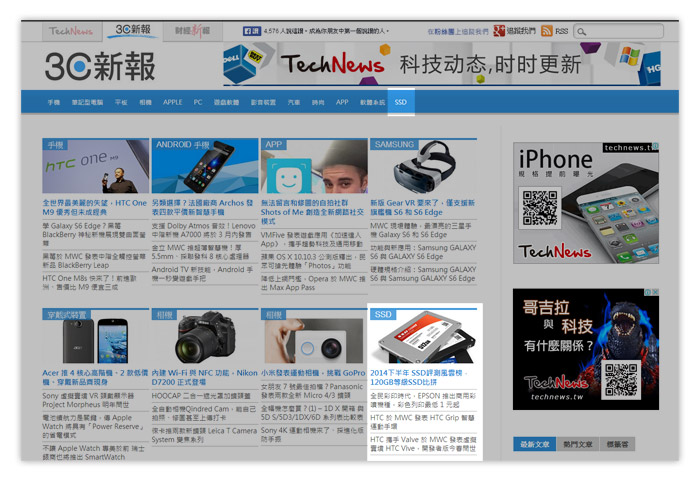Open the Archos headline link
The width and height of the screenshot is (700, 483).
click(202, 208)
